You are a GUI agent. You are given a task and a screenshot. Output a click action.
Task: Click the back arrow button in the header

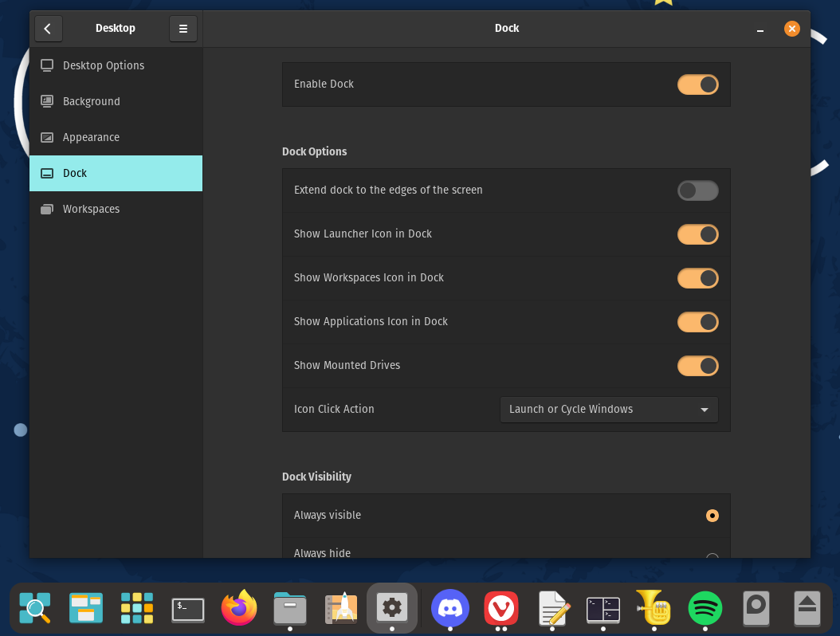[x=48, y=28]
